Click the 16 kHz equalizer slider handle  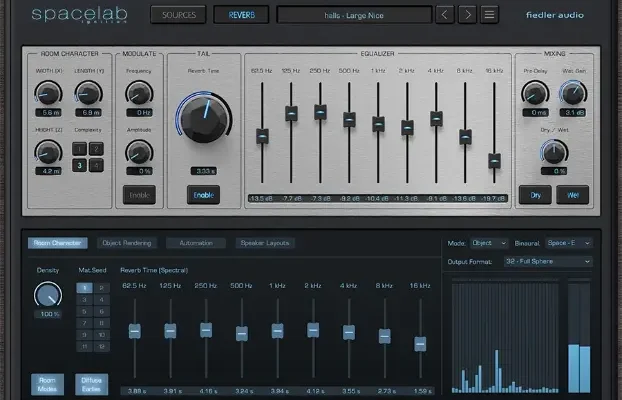pos(494,160)
